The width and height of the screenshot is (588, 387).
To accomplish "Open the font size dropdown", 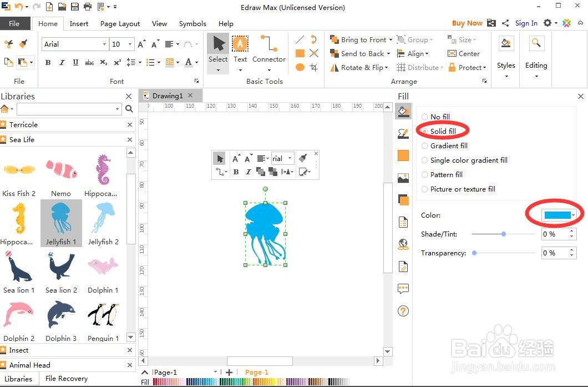I will point(130,44).
